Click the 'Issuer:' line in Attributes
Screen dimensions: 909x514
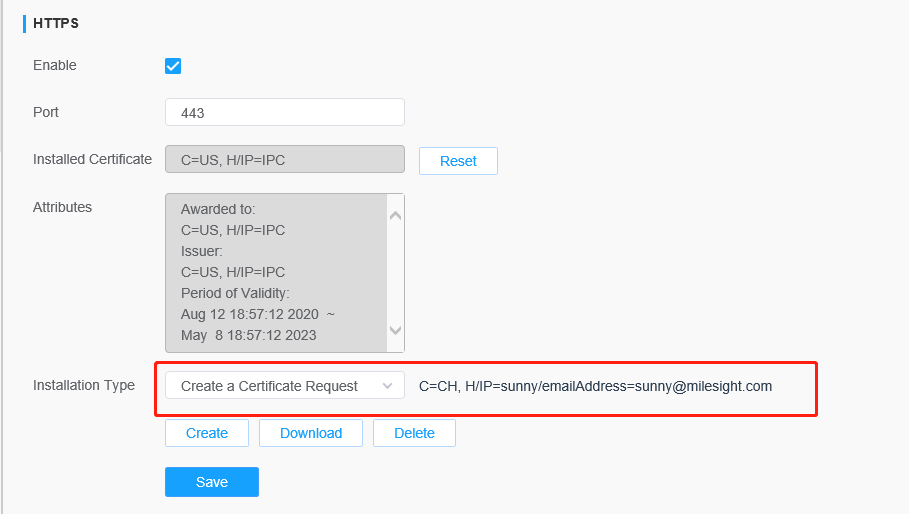pyautogui.click(x=202, y=251)
